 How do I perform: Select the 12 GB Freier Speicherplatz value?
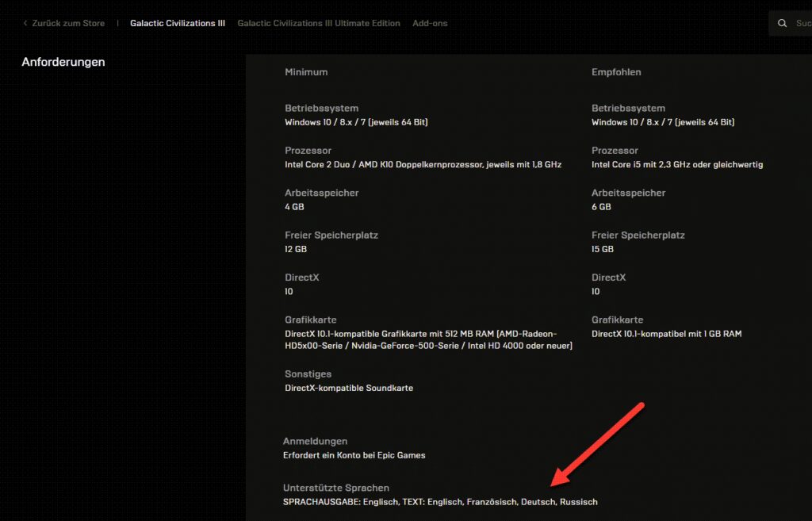click(x=296, y=249)
